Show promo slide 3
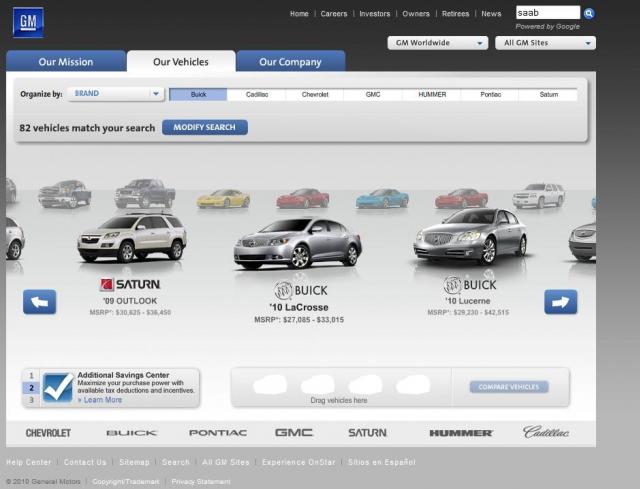 click(31, 400)
